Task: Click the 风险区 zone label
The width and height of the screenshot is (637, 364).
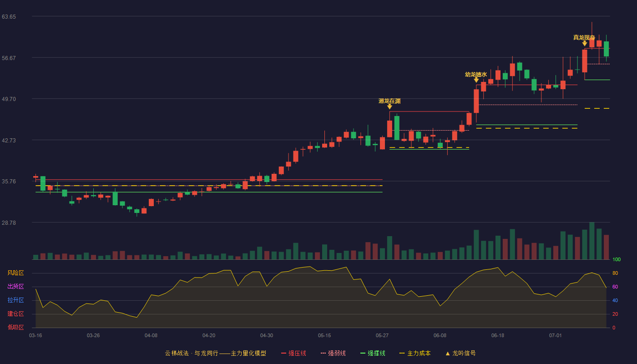Action: tap(16, 273)
